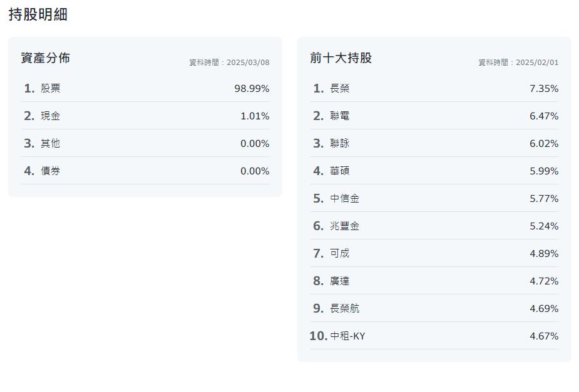
Task: Click the 4.72% holding percentage
Action: (544, 281)
